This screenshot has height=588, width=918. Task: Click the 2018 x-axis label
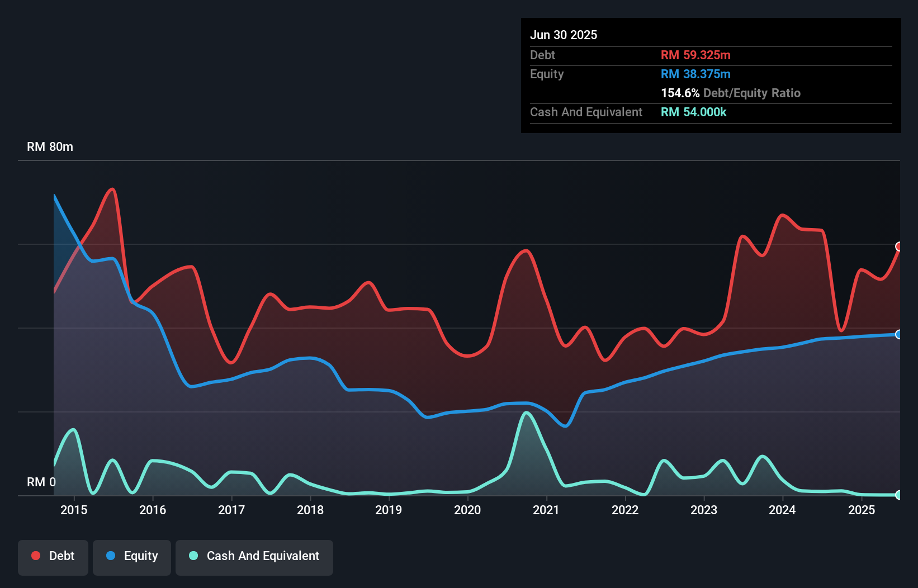(x=310, y=510)
